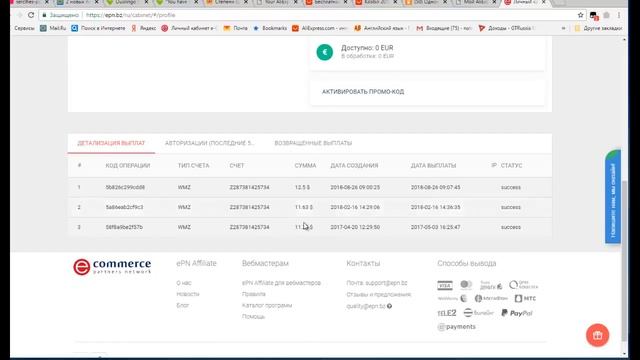Click the help icon beside quality@epn.bz
The height and width of the screenshot is (360, 640).
click(389, 306)
